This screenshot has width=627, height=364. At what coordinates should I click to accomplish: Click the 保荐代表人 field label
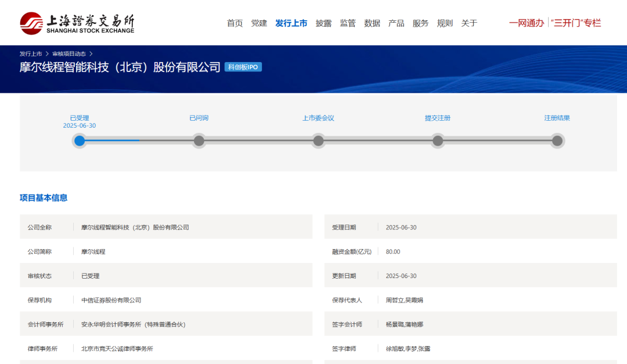point(347,300)
